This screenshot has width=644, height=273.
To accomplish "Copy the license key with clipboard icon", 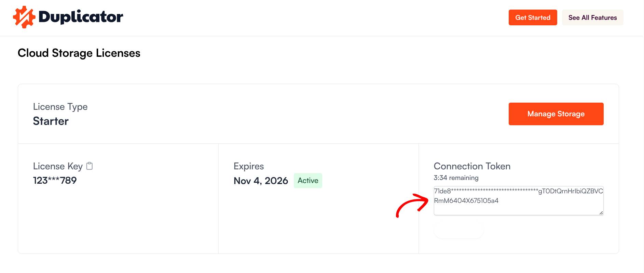I will 90,166.
